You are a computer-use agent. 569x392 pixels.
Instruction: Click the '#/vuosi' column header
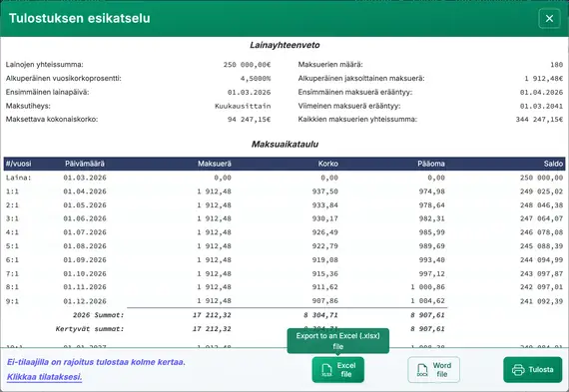tap(19, 164)
